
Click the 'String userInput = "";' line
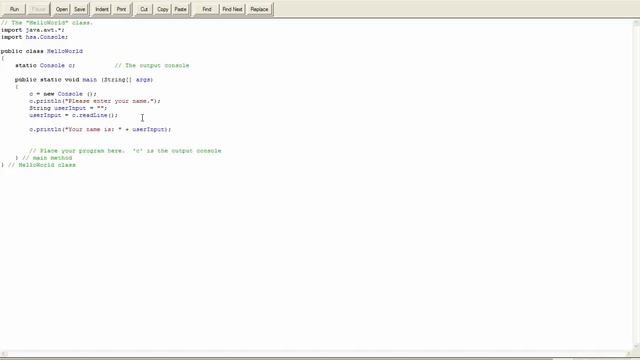coord(68,108)
